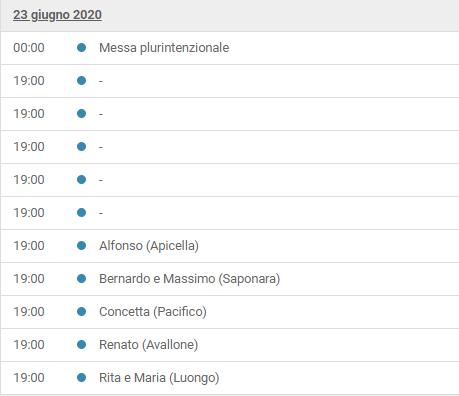Viewport: 459px width, 396px height.
Task: Click the blue dot beside Messa plurintenzionale
Action: pyautogui.click(x=81, y=47)
